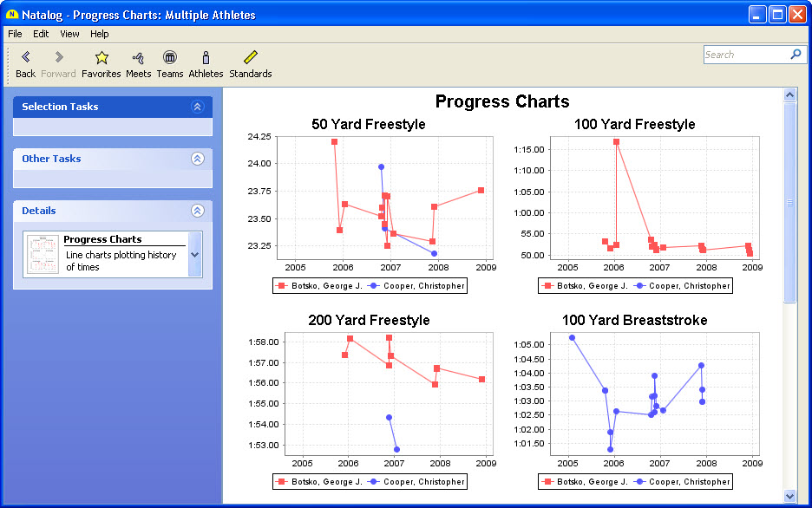Click scrollbar down arrow in charts pane
The width and height of the screenshot is (812, 508).
tap(789, 496)
